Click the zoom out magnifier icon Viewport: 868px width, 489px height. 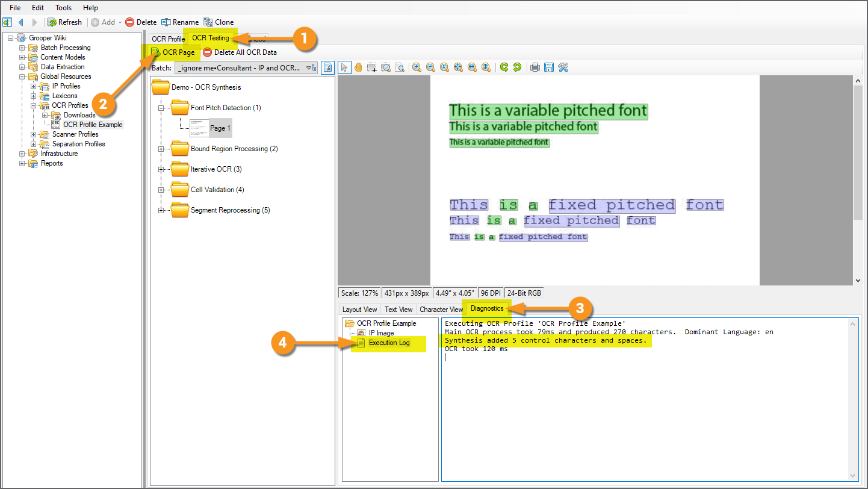[430, 67]
